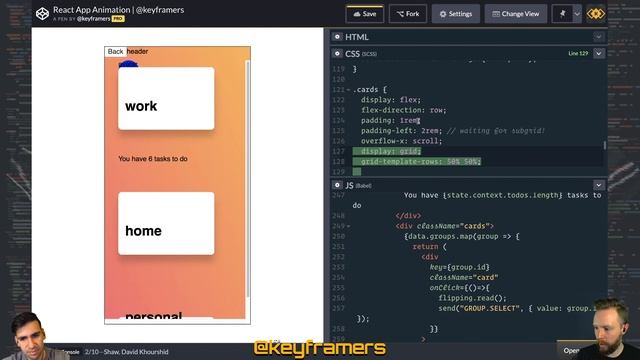Image resolution: width=640 pixels, height=360 pixels.
Task: Click the @keyframers author link
Action: (93, 19)
